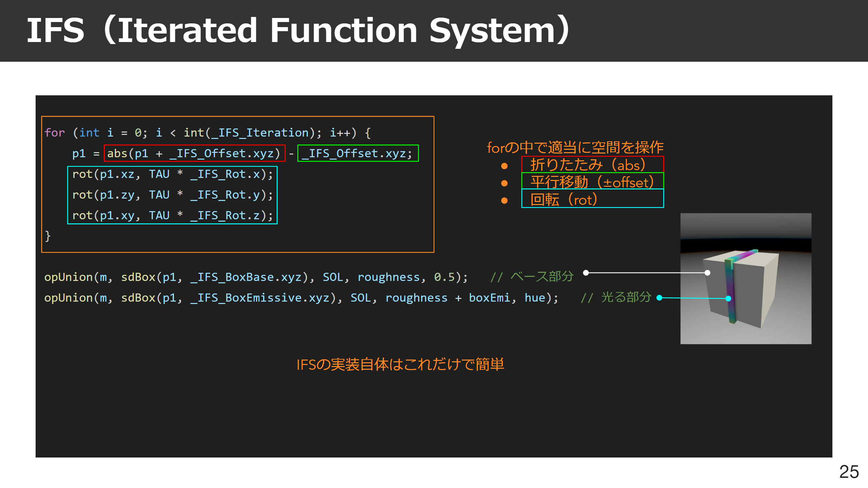The height and width of the screenshot is (488, 868).
Task: Click the opUnion line with _IFS_BoxBase
Action: pos(256,277)
